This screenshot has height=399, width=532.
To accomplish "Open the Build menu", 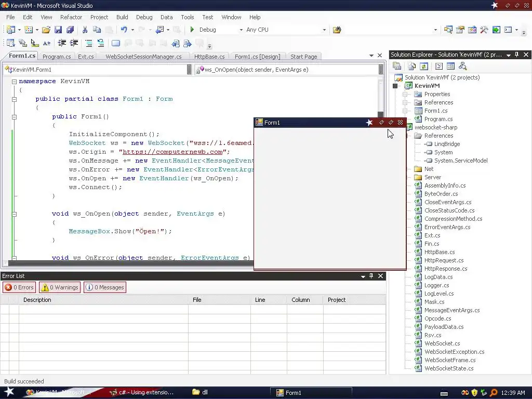I will tap(122, 17).
